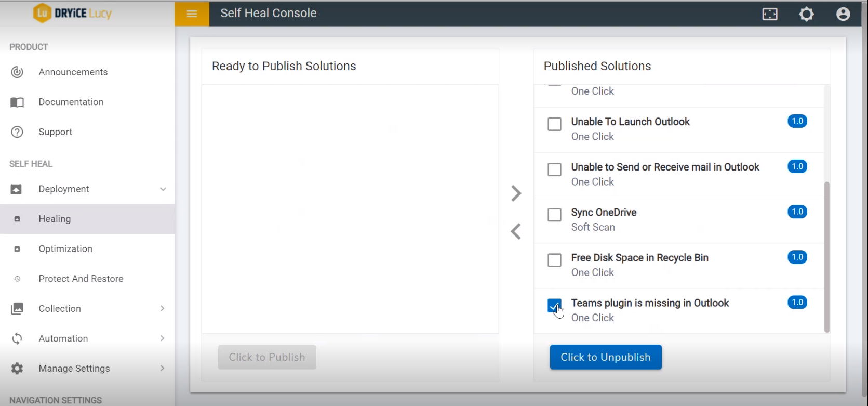Click the hamburger menu icon
This screenshot has height=406, width=868.
(192, 14)
